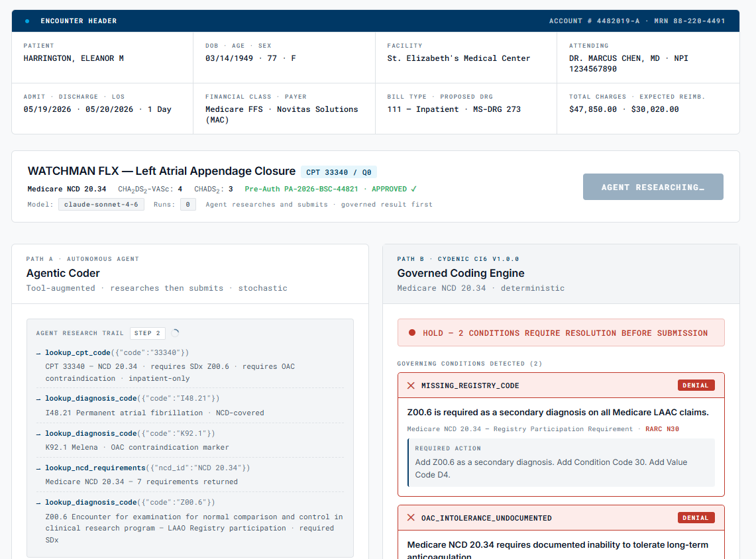Click ACCOUNT # 4482019-A in header
Screen dimensions: 756x559
[594, 21]
